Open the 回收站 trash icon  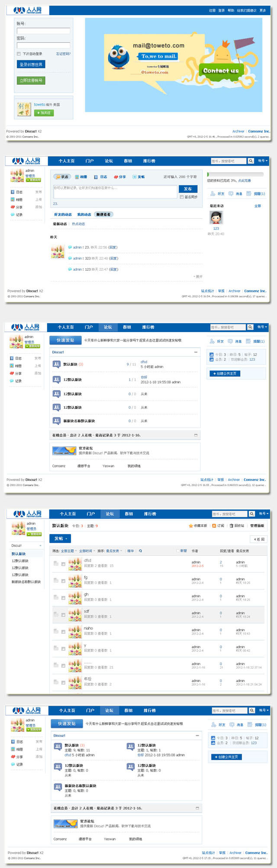click(x=232, y=526)
